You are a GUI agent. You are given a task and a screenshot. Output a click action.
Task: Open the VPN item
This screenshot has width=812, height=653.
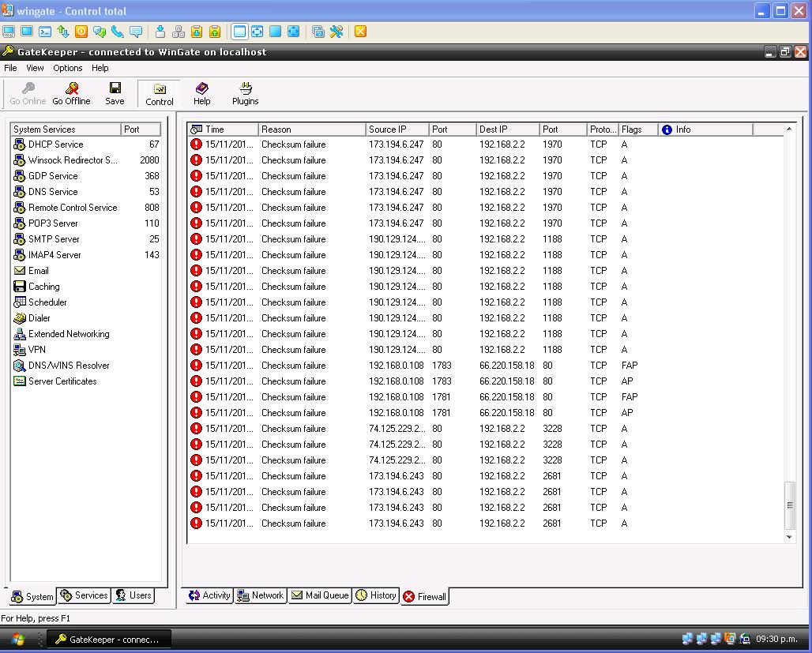click(29, 350)
